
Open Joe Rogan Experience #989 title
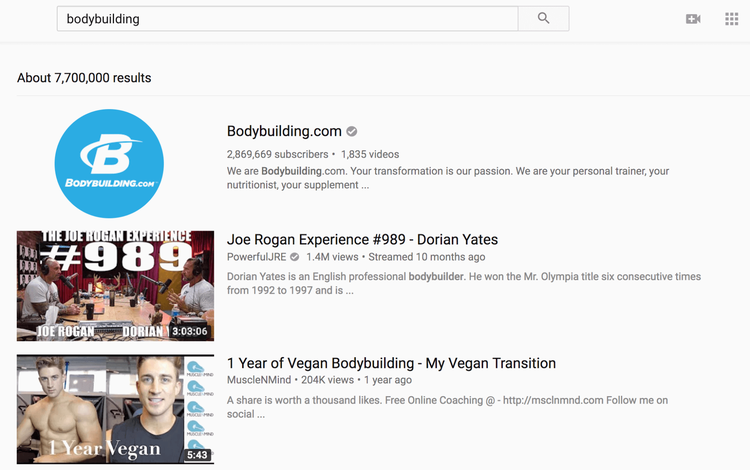pos(362,239)
